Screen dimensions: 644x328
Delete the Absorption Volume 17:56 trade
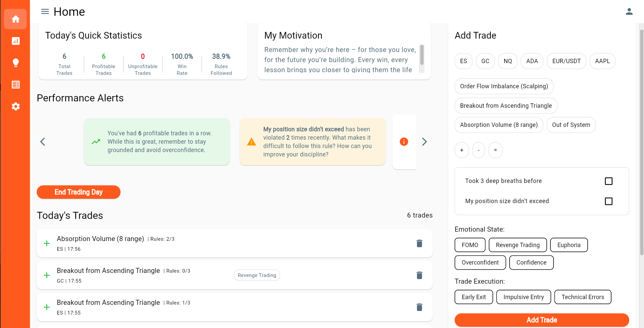pos(419,243)
